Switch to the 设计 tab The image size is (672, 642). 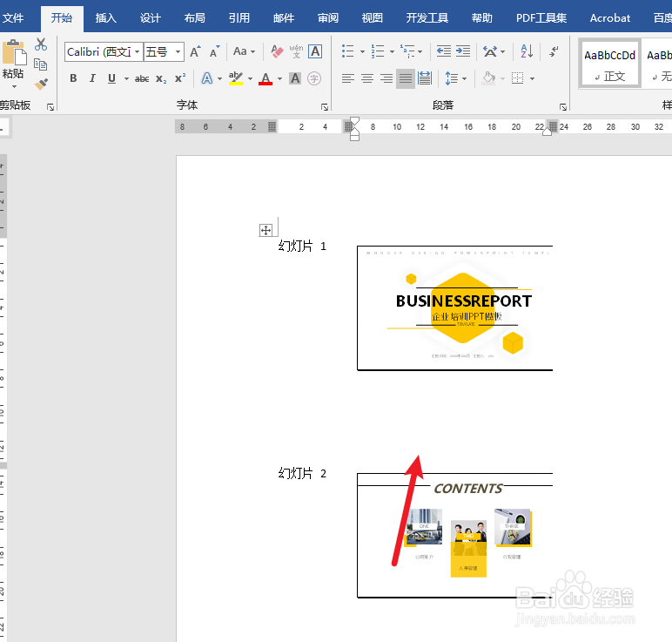[x=150, y=18]
